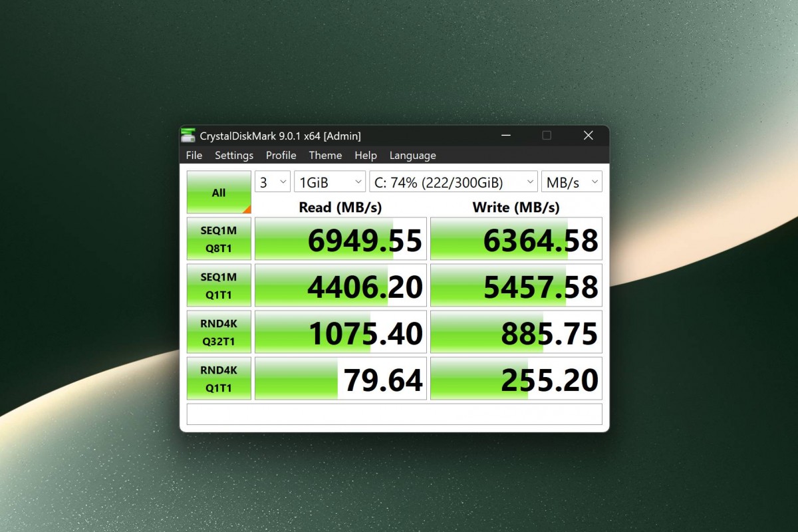Click the empty comment field at bottom
Viewport: 798px width, 532px height.
(394, 414)
